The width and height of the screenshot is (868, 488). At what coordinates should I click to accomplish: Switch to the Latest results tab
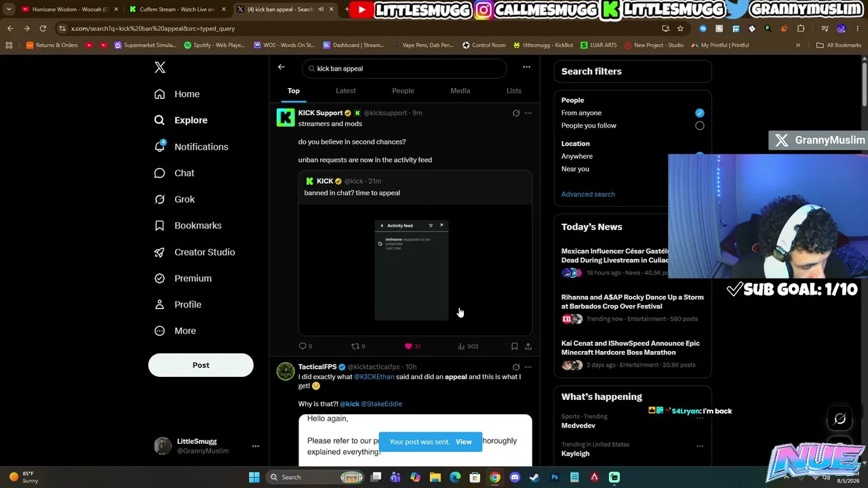click(x=346, y=91)
